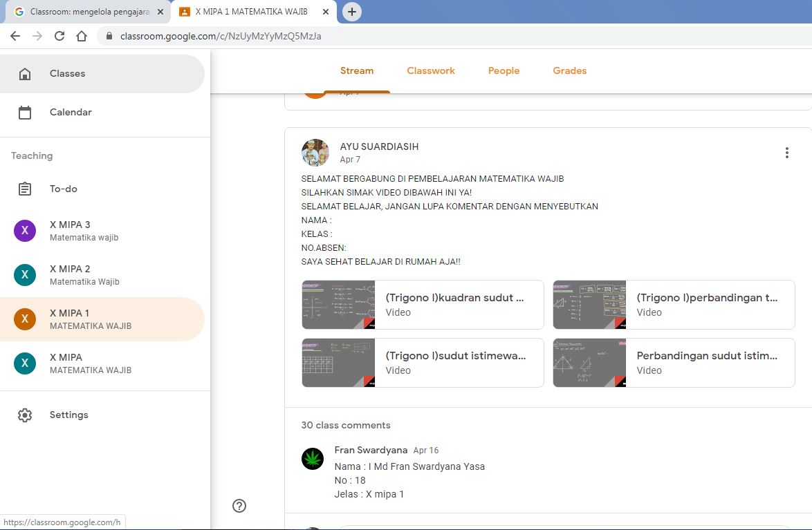Click the padlock site security icon
Screen dimensions: 812x530
(x=109, y=36)
